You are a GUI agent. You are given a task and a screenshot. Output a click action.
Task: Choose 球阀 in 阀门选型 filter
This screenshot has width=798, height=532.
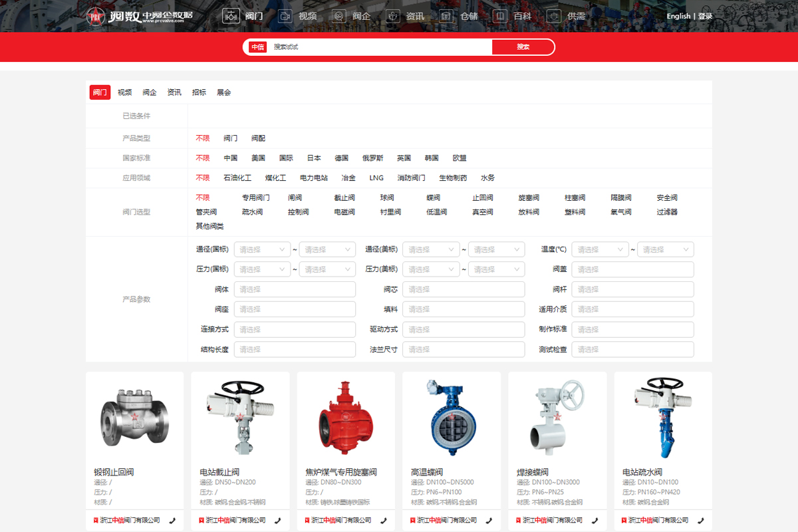tap(387, 198)
